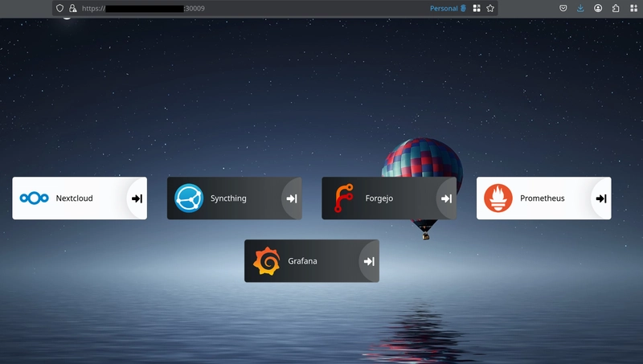The width and height of the screenshot is (643, 364).
Task: Launch Grafana with its arrow button
Action: [369, 261]
